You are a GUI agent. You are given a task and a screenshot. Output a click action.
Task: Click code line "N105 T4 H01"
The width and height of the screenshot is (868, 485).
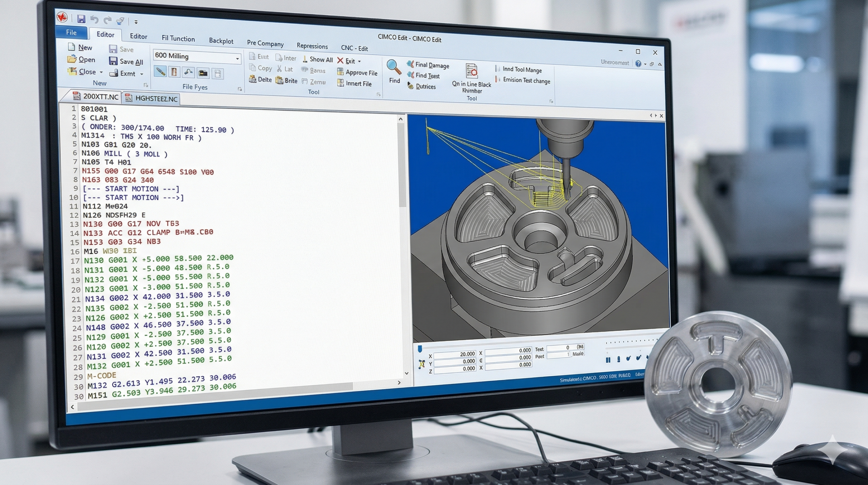click(106, 162)
